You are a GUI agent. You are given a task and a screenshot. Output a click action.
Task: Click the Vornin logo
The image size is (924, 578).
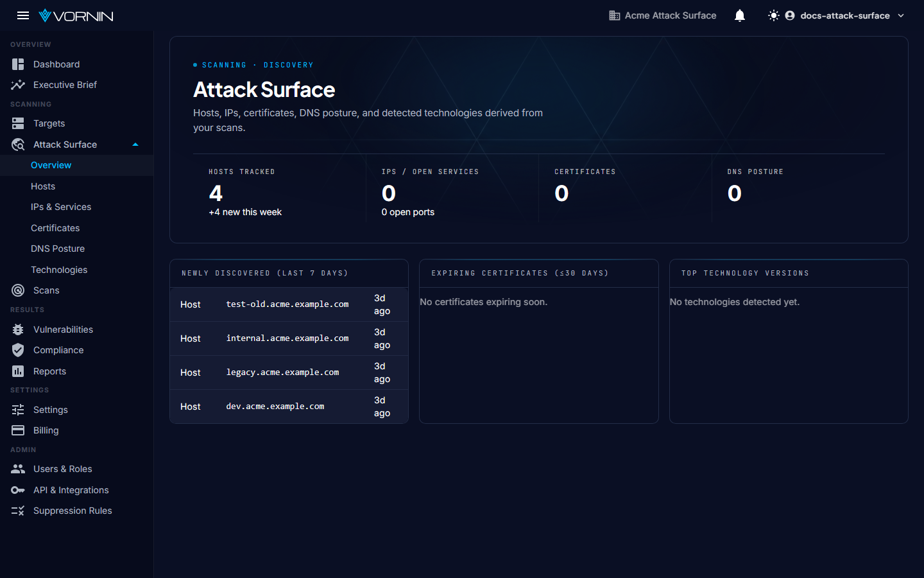click(x=76, y=15)
